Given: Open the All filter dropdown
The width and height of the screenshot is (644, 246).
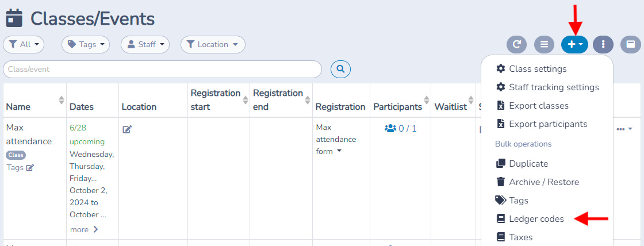Looking at the screenshot, I should [24, 44].
